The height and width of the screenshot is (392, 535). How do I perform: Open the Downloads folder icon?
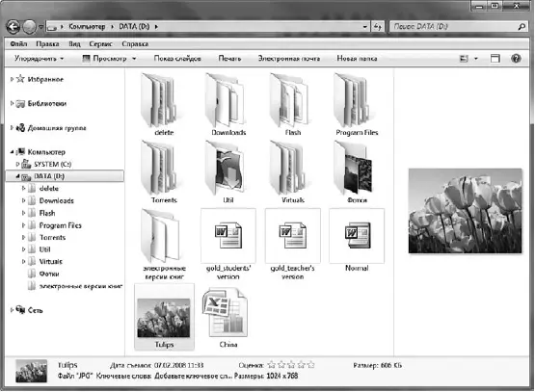click(x=225, y=100)
